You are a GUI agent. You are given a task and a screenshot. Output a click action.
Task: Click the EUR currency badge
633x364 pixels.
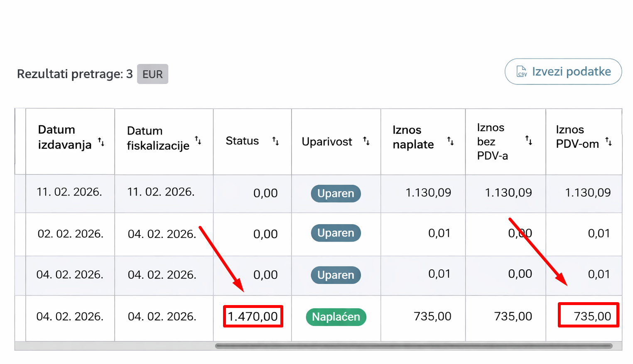(152, 74)
